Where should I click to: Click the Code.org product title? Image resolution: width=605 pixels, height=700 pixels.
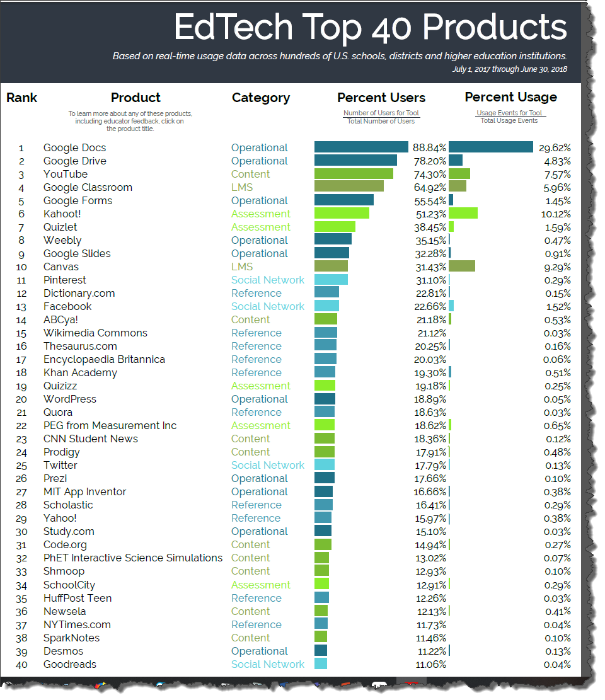tap(65, 544)
